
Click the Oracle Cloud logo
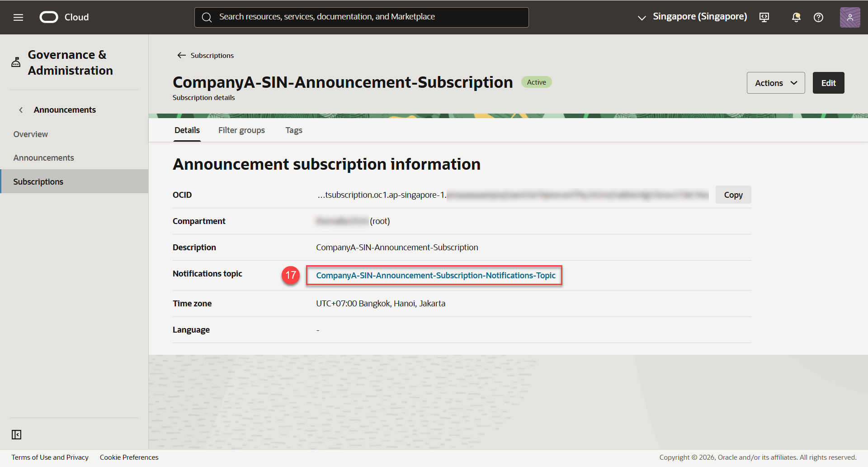64,17
